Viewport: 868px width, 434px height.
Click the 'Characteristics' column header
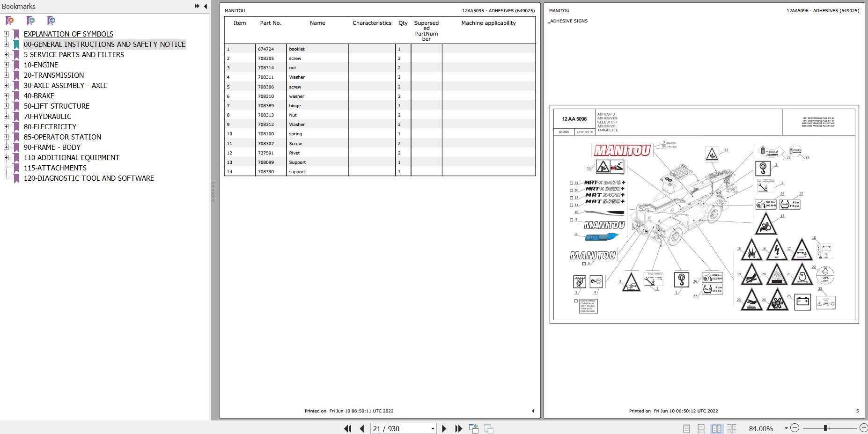[372, 23]
